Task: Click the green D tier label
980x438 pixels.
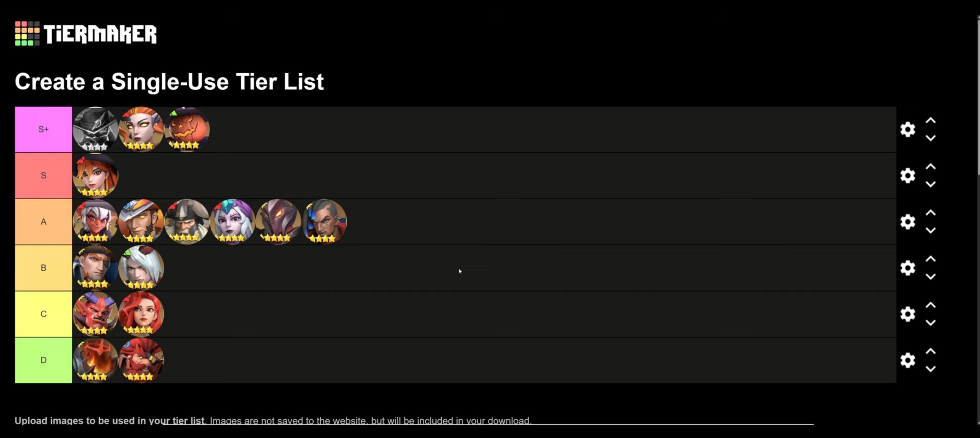Action: point(43,360)
